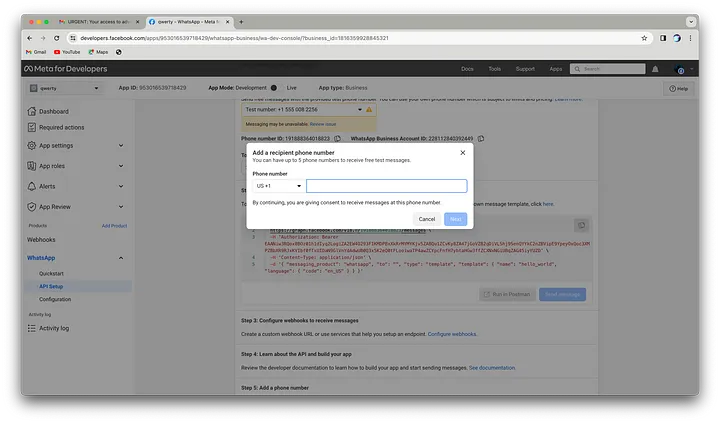The height and width of the screenshot is (423, 720).
Task: Click the phone number input field
Action: pyautogui.click(x=387, y=186)
